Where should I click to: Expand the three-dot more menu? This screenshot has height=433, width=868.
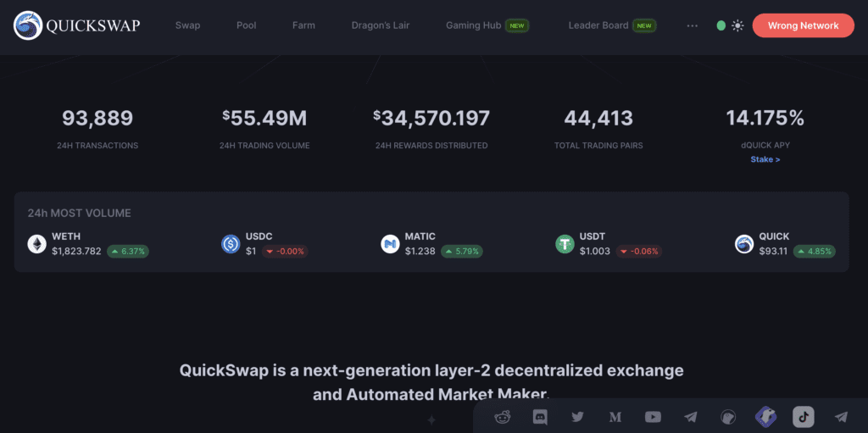[692, 25]
